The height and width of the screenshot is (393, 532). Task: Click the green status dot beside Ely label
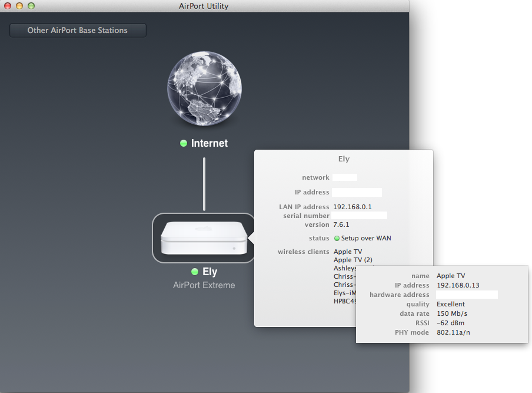pyautogui.click(x=195, y=272)
